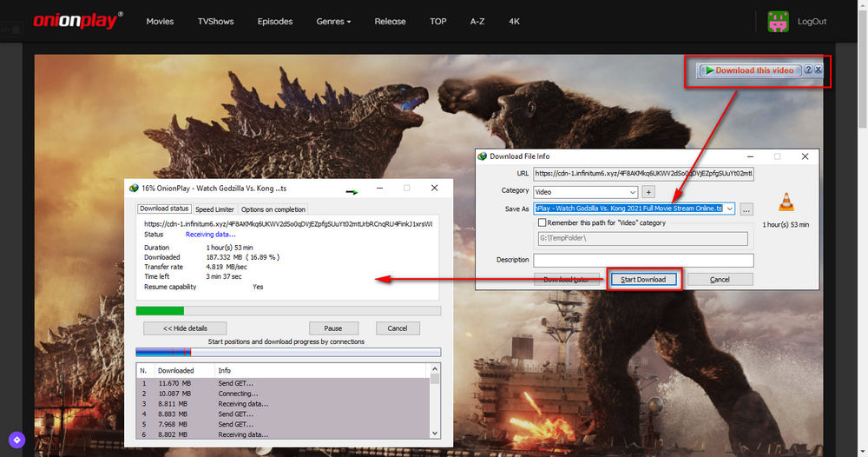Close the Download this video panel
The image size is (868, 457).
tap(819, 70)
